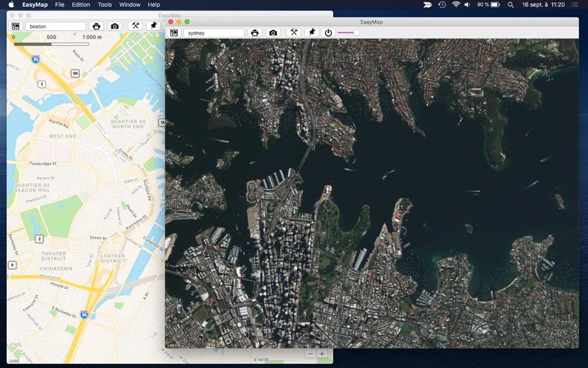Open the EasyMap application menu
The image size is (588, 368).
35,4
